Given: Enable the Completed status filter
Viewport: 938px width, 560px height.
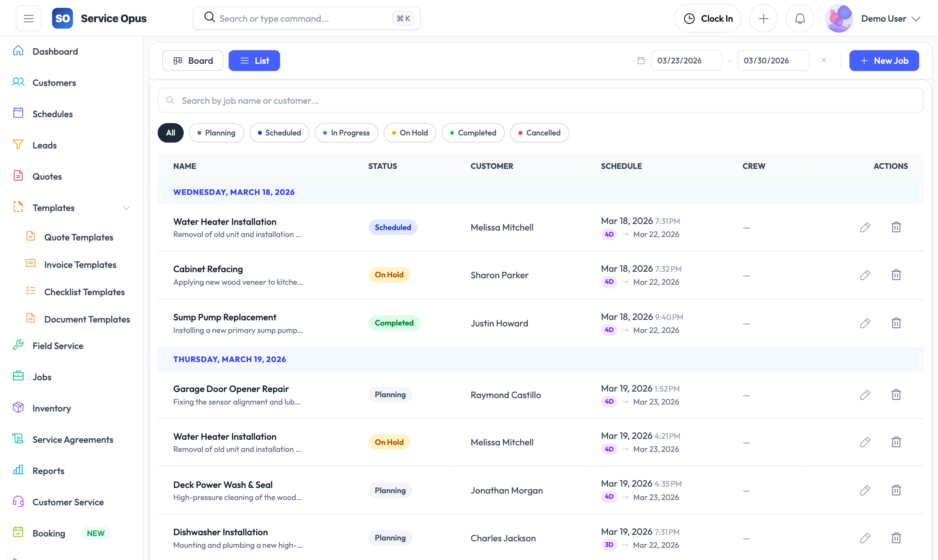Looking at the screenshot, I should click(x=473, y=133).
